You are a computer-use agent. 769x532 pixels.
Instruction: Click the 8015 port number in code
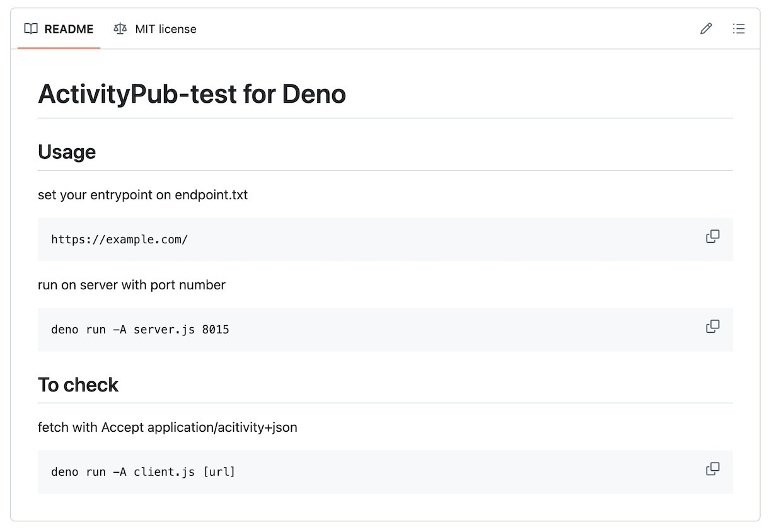point(216,330)
